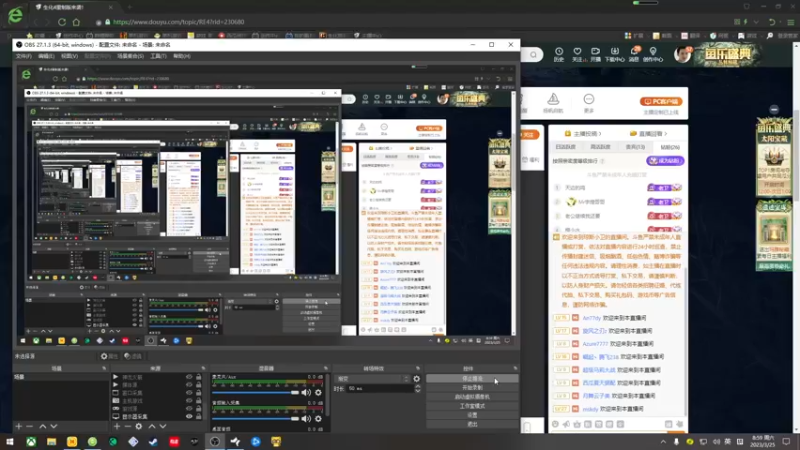Move source down with the down arrow under the Sources list
The height and width of the screenshot is (450, 800).
163,426
